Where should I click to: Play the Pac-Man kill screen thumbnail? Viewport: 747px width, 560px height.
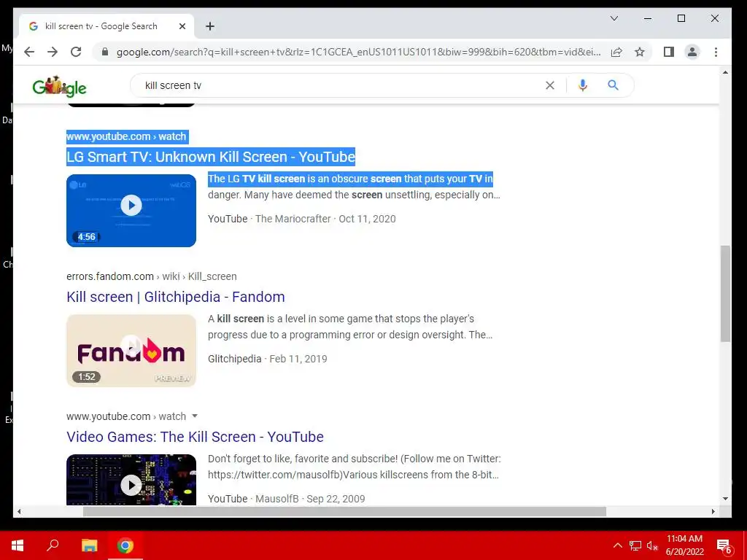[131, 480]
